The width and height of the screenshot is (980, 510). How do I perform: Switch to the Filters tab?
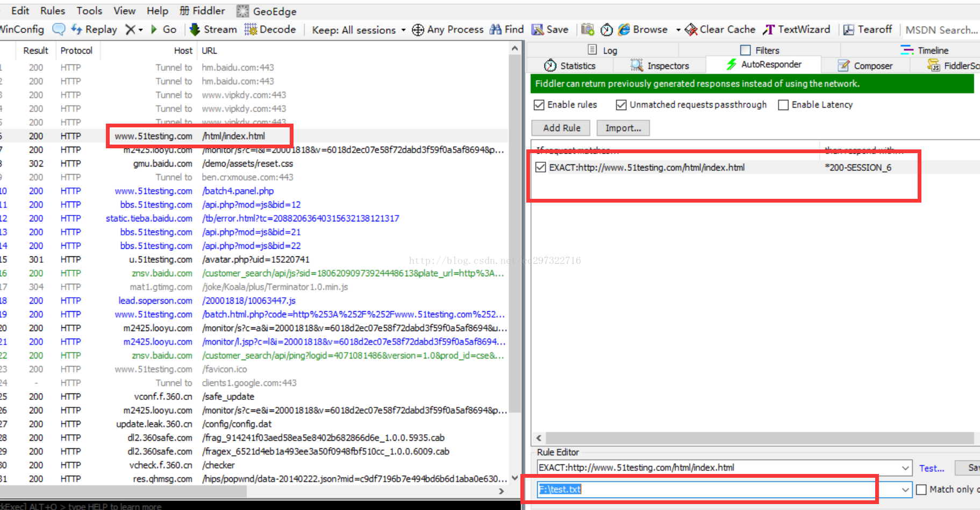(x=760, y=50)
